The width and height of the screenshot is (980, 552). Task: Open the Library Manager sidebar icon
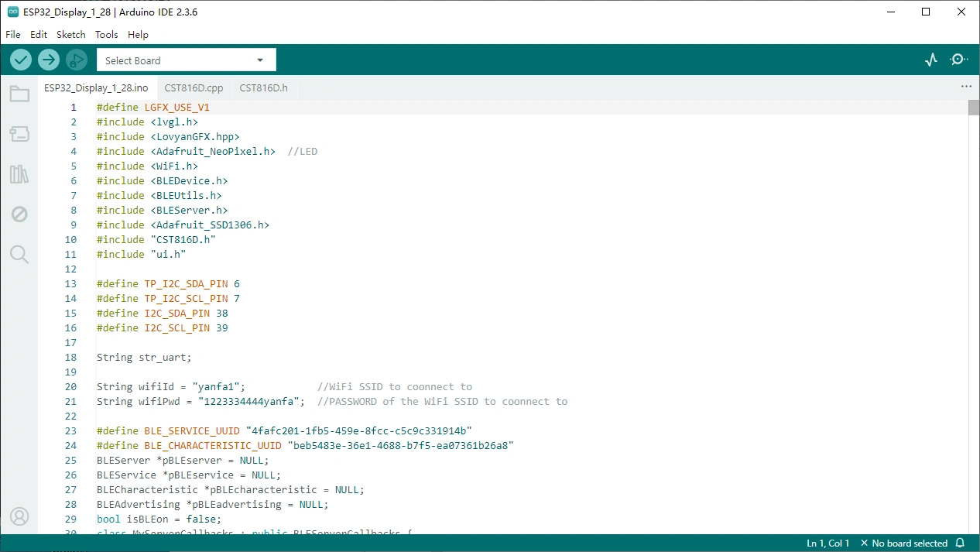pos(19,174)
